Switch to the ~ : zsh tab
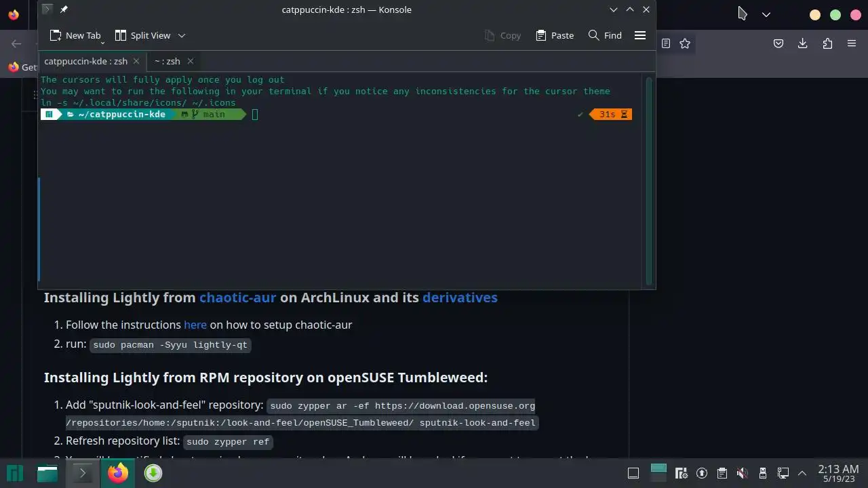The image size is (868, 488). point(167,61)
